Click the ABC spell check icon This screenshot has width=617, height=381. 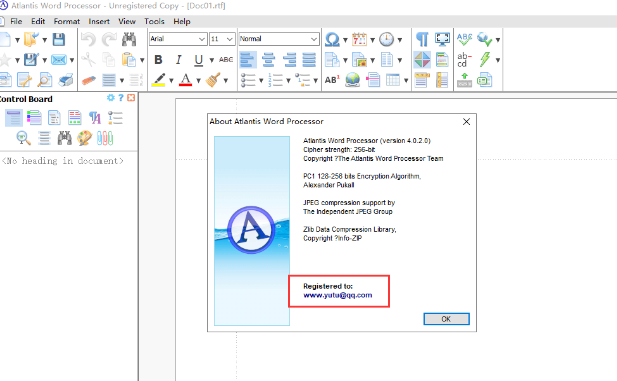pos(464,39)
